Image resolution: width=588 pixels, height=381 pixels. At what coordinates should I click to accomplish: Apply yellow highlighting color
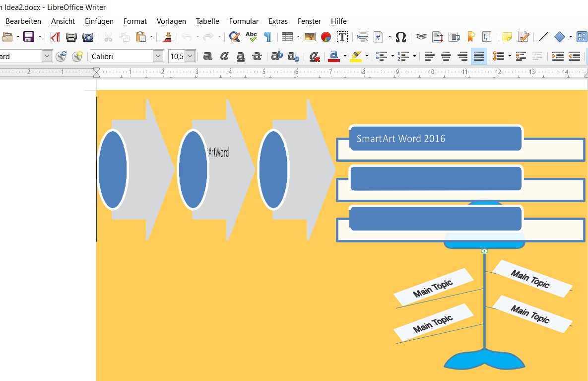[356, 56]
